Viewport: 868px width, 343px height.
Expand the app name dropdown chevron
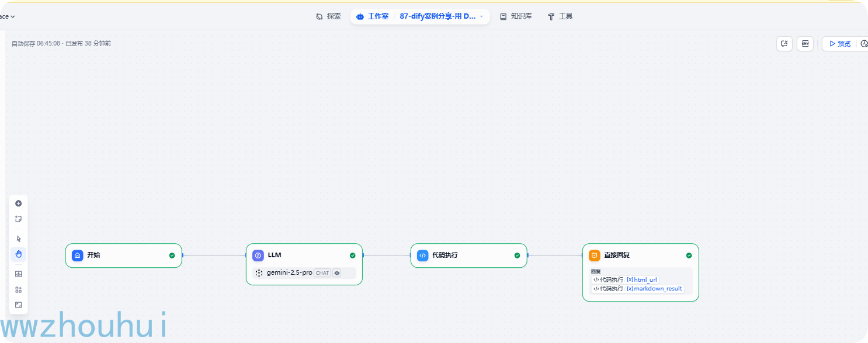tap(481, 16)
